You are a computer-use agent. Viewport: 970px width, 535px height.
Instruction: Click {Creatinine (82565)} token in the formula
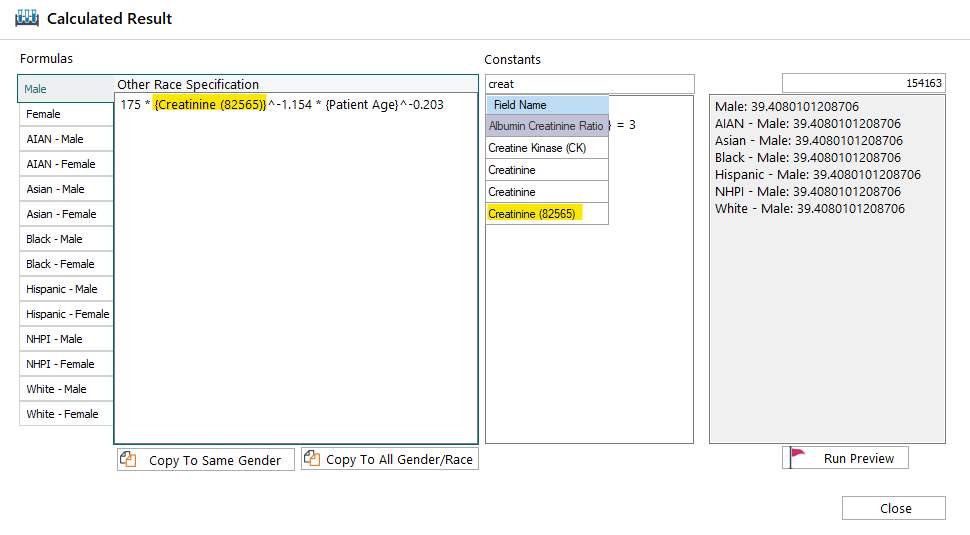[x=210, y=105]
